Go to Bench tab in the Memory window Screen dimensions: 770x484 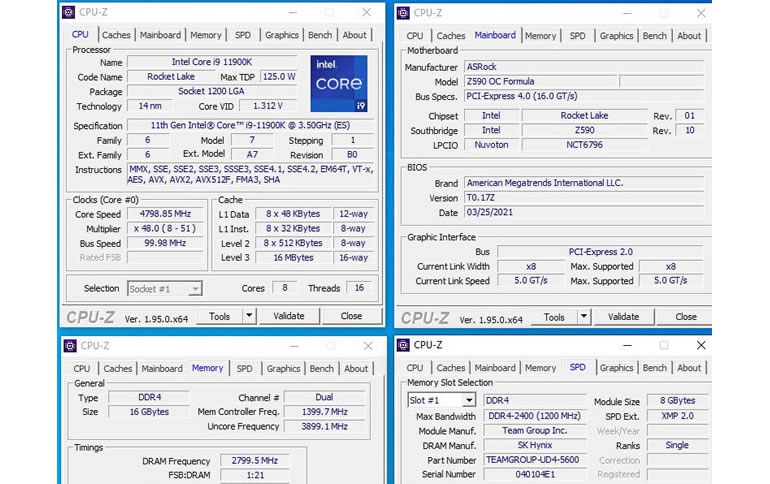[322, 368]
